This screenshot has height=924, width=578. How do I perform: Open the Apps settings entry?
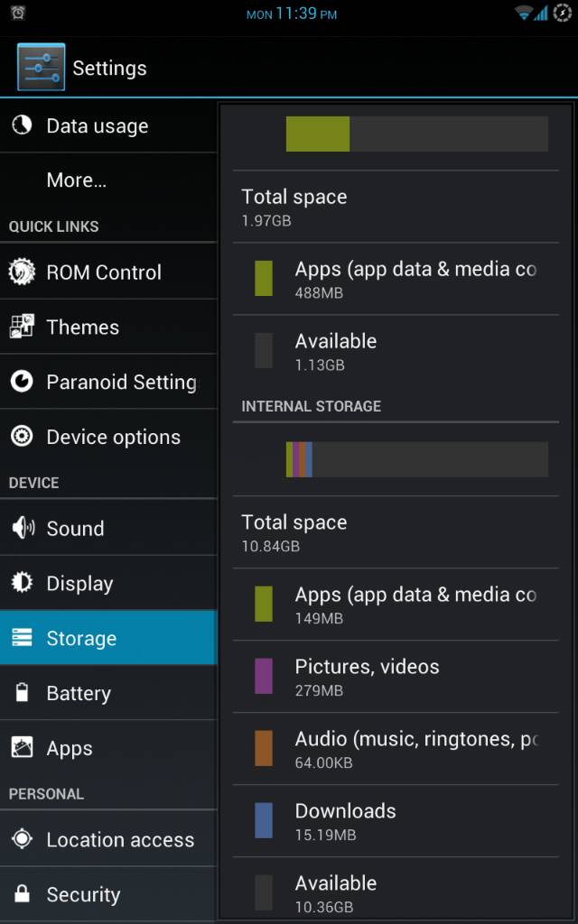click(x=108, y=748)
